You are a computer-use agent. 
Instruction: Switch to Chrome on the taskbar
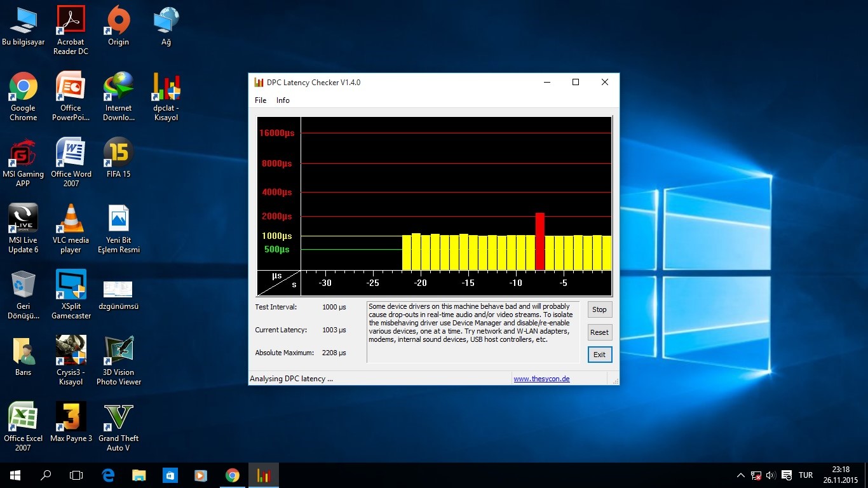coord(232,475)
